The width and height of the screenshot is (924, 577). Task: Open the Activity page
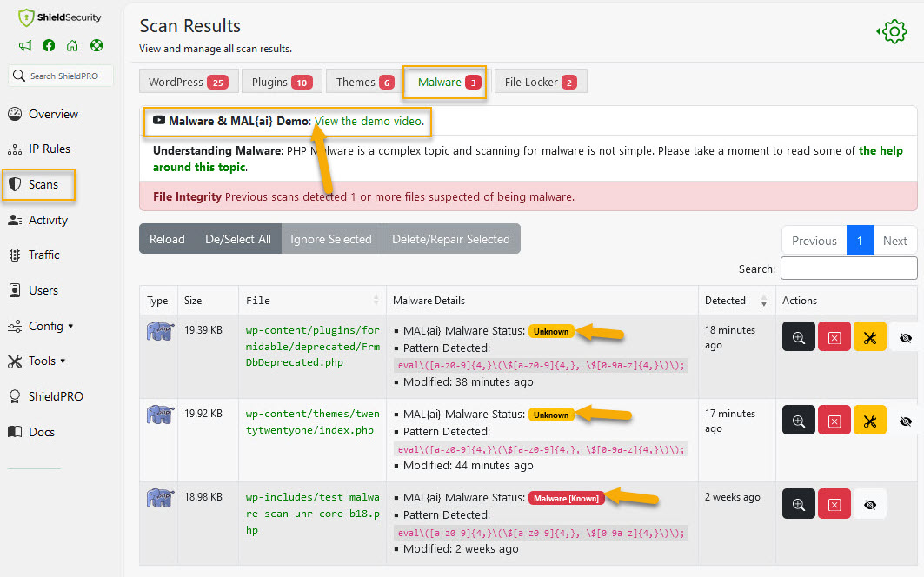tap(37, 220)
